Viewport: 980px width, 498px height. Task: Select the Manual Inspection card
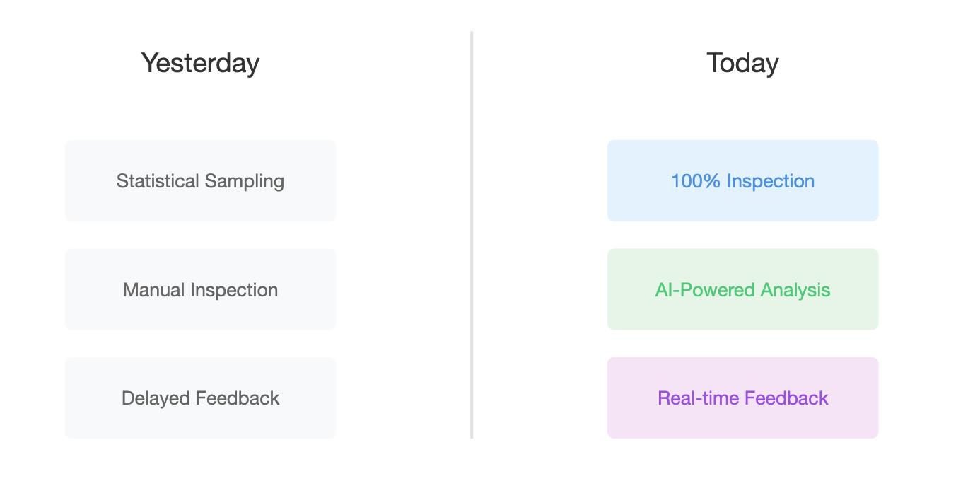(201, 289)
